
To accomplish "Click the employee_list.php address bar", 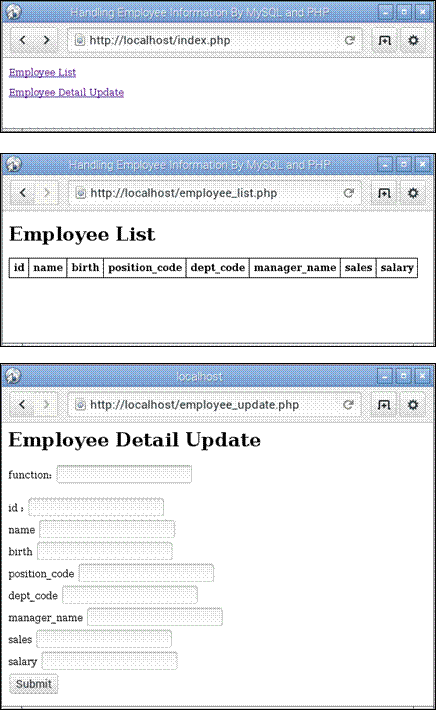I will pyautogui.click(x=215, y=193).
